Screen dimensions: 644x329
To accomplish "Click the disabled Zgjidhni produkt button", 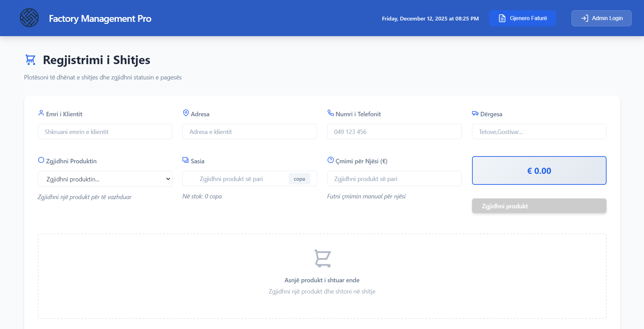I will coord(539,206).
